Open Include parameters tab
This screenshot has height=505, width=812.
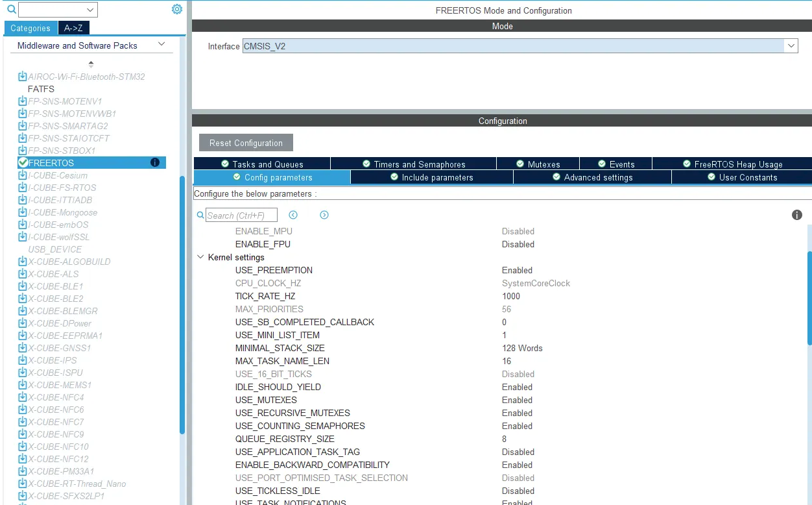click(x=432, y=177)
